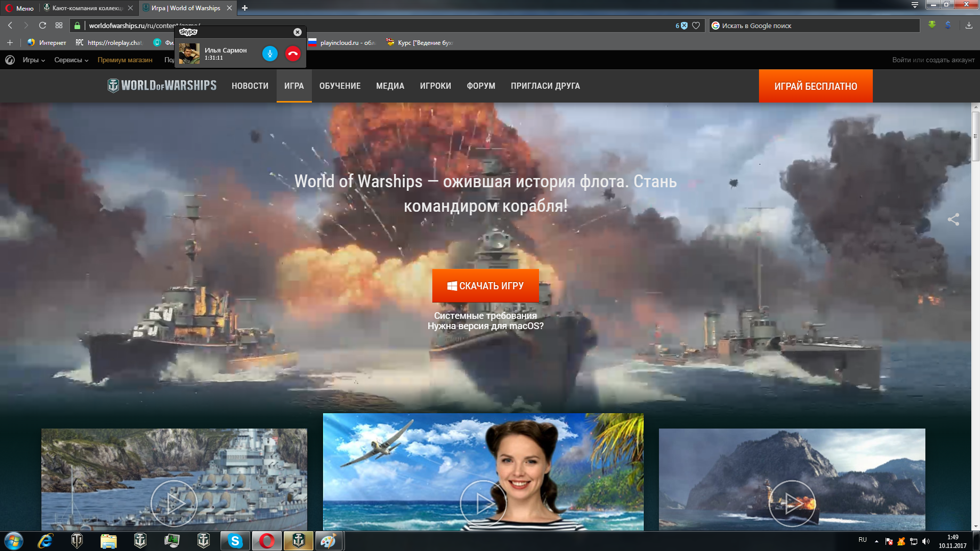Switch to Skype in the taskbar
Image resolution: width=980 pixels, height=551 pixels.
(x=235, y=541)
